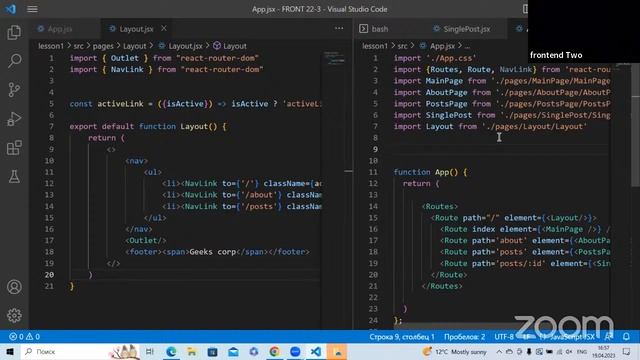Image resolution: width=640 pixels, height=360 pixels.
Task: Open the taskbar clock and calendar
Action: tap(604, 351)
